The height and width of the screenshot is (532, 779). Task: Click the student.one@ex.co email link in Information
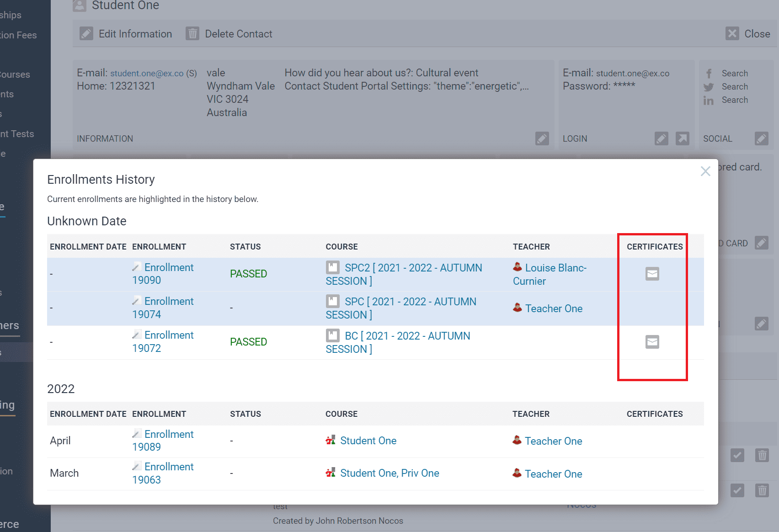[x=147, y=74]
